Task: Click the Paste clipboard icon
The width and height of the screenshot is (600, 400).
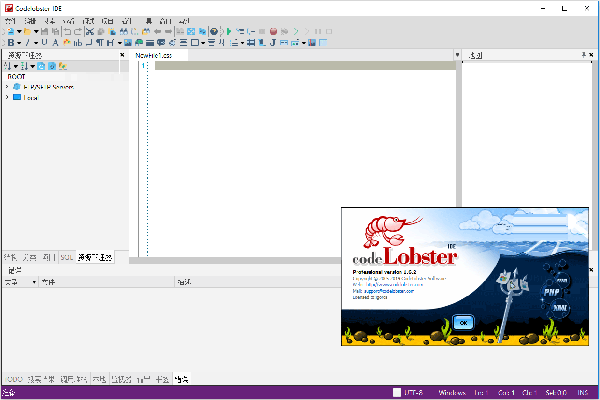Action: coord(112,31)
